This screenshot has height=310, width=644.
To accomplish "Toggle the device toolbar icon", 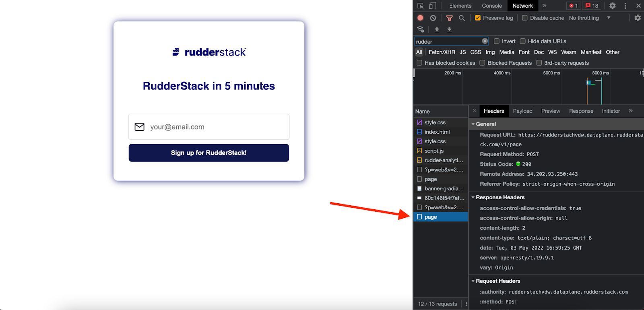I will click(432, 6).
